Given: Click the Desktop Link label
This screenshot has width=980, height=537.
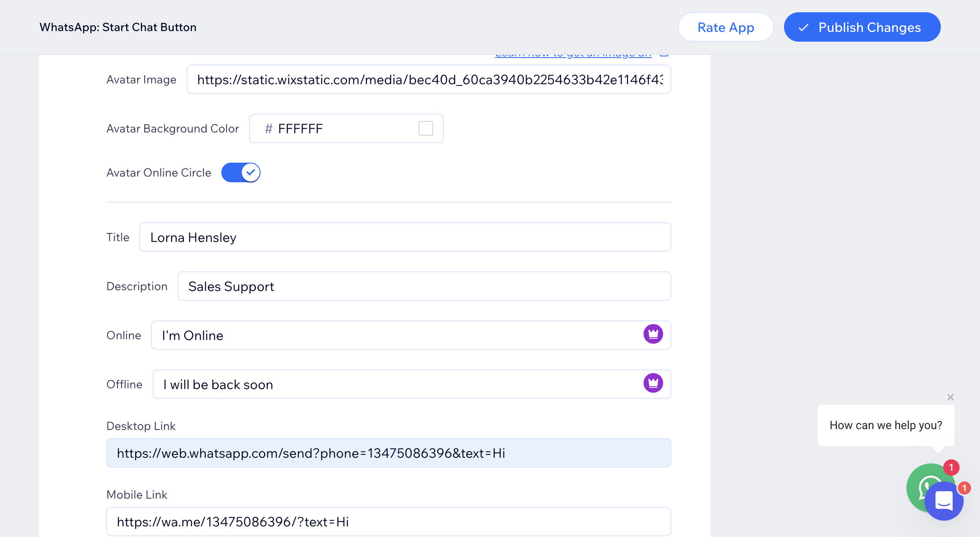Looking at the screenshot, I should pyautogui.click(x=141, y=426).
